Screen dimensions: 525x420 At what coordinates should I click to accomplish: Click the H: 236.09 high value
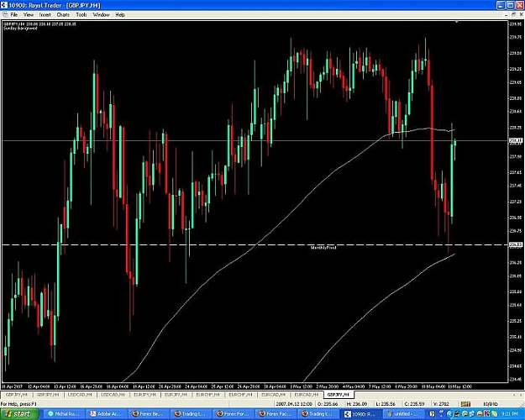click(356, 404)
